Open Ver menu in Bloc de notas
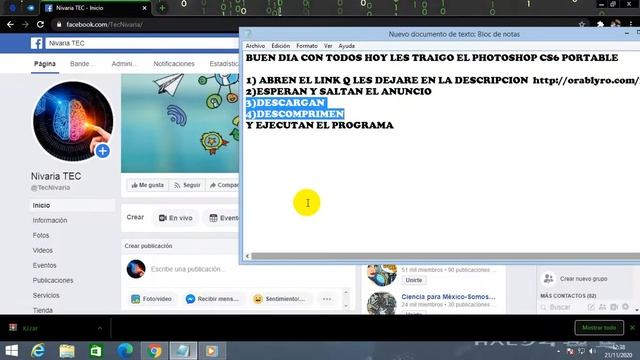This screenshot has height=360, width=640. pos(328,46)
